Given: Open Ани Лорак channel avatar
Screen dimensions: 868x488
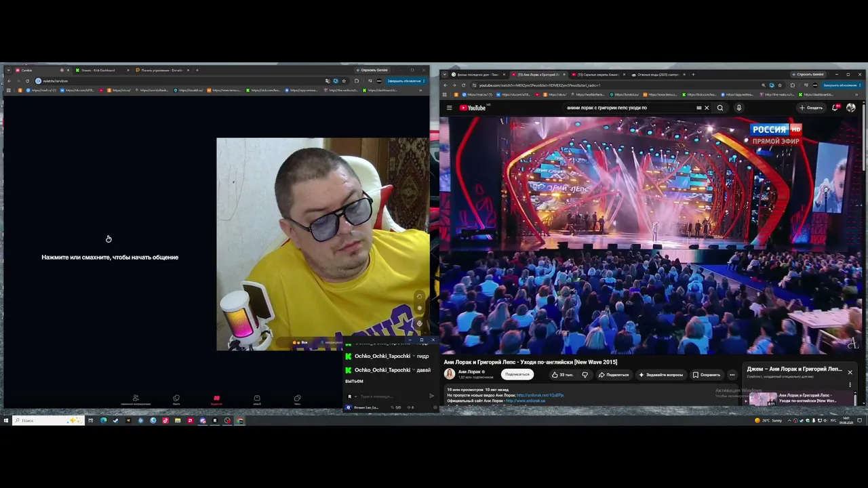Looking at the screenshot, I should (450, 373).
